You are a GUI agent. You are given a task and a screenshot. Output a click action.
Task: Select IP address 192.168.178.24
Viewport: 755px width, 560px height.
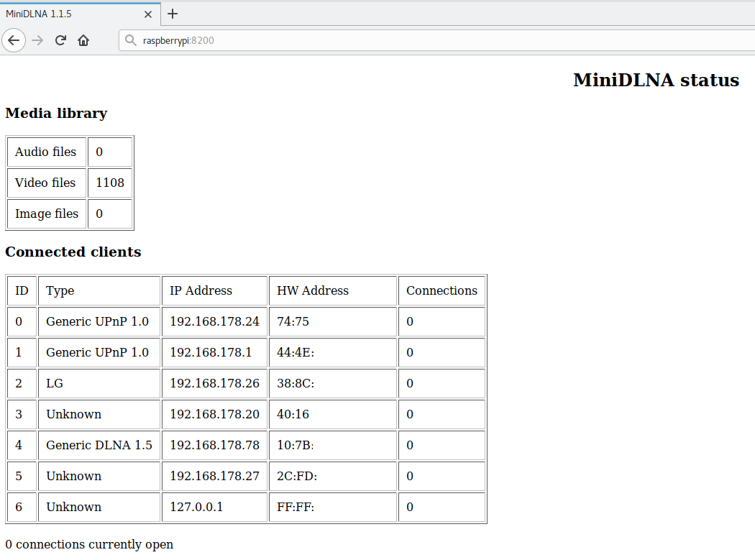coord(214,321)
